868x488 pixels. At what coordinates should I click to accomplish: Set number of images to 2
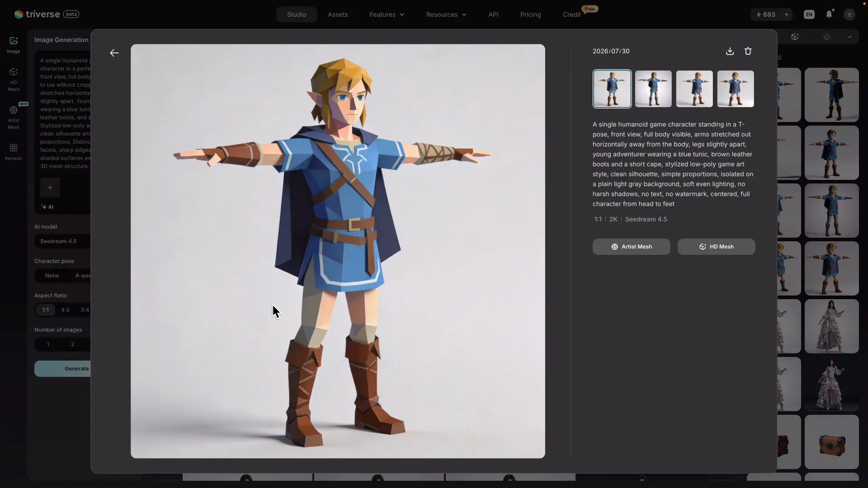click(72, 344)
